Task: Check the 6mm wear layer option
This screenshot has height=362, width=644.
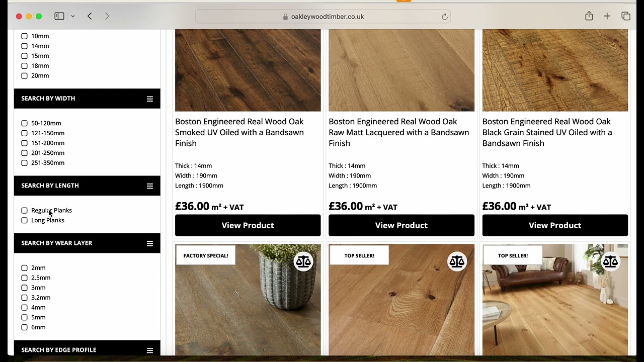Action: point(24,327)
